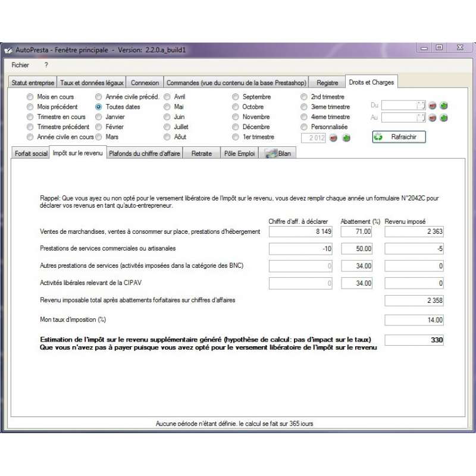Select the Octobre radio button

236,107
